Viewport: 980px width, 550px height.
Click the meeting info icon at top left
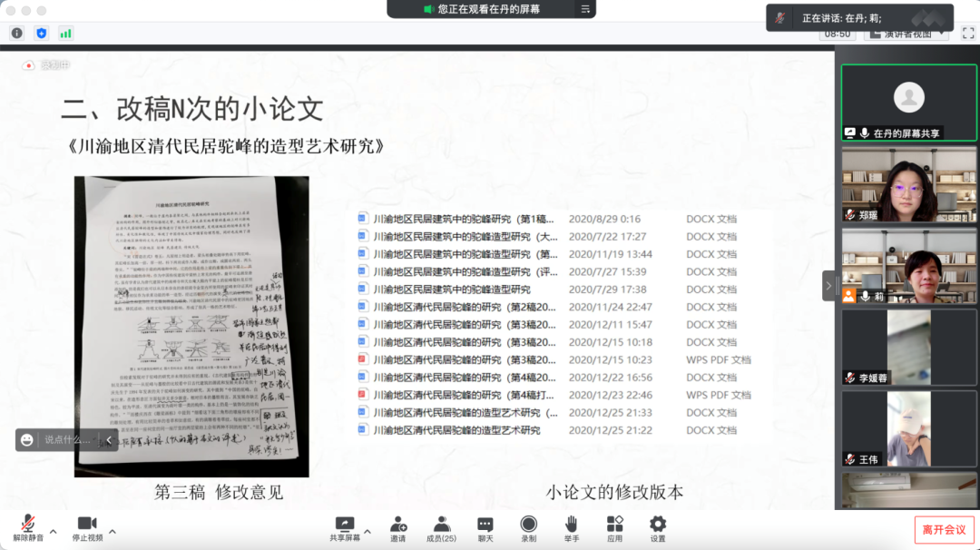pos(16,33)
